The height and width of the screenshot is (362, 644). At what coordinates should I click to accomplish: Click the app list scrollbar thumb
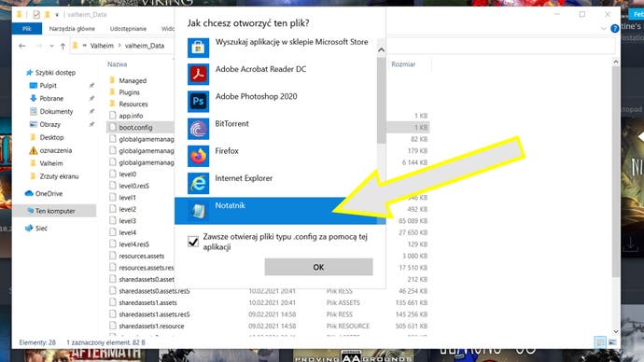click(381, 101)
